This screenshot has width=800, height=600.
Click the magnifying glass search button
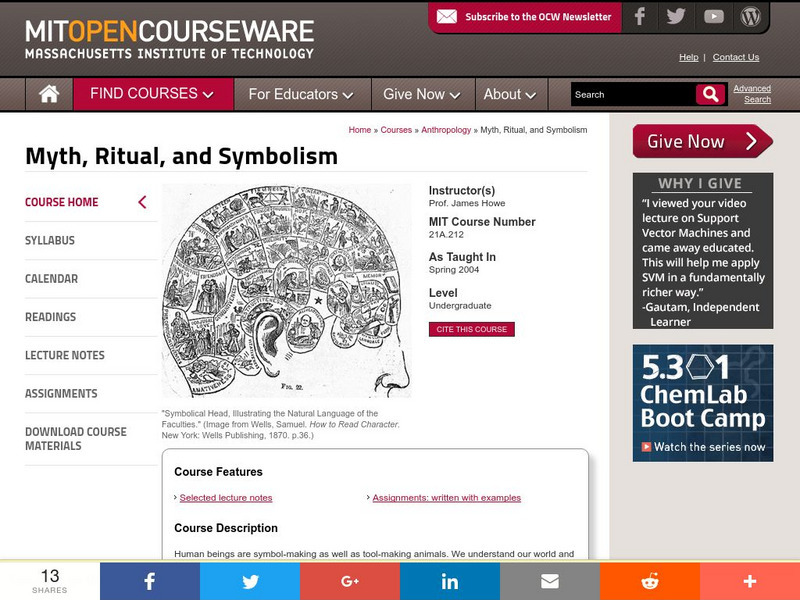pos(710,94)
